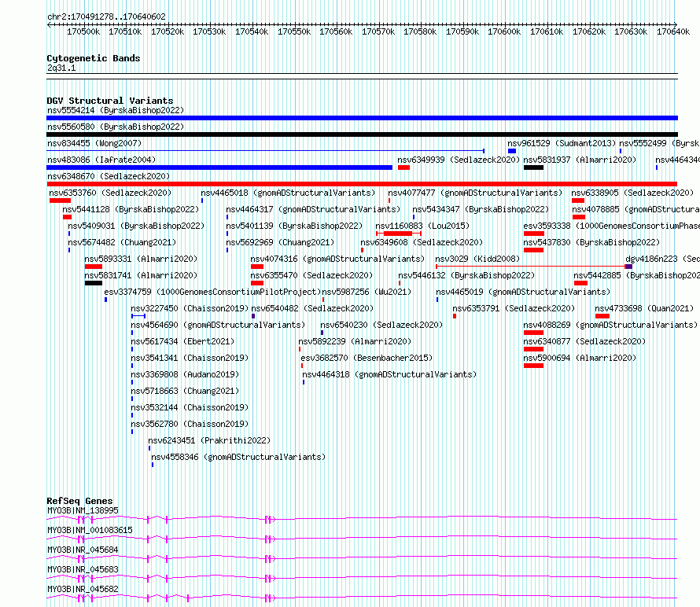This screenshot has width=700, height=607.
Task: Click the nsv5441128 (ByrskaBishop2022) label
Action: tap(131, 209)
